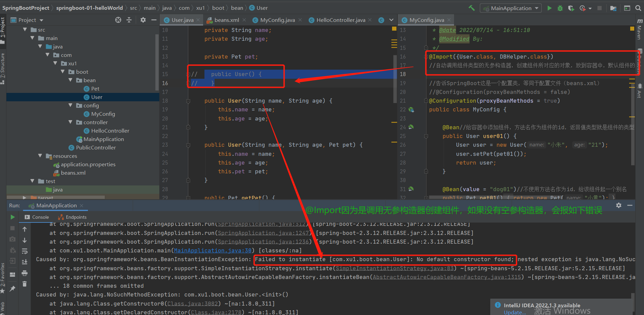
Task: Collapse the config package node
Action: 70,105
